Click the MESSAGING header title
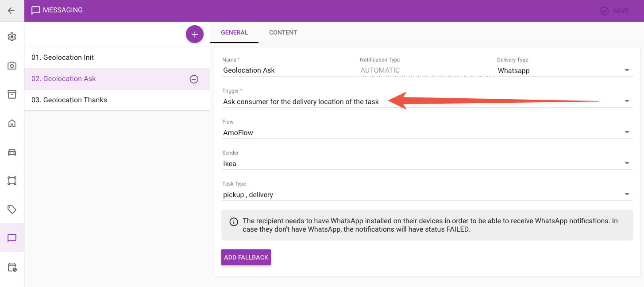 click(63, 10)
